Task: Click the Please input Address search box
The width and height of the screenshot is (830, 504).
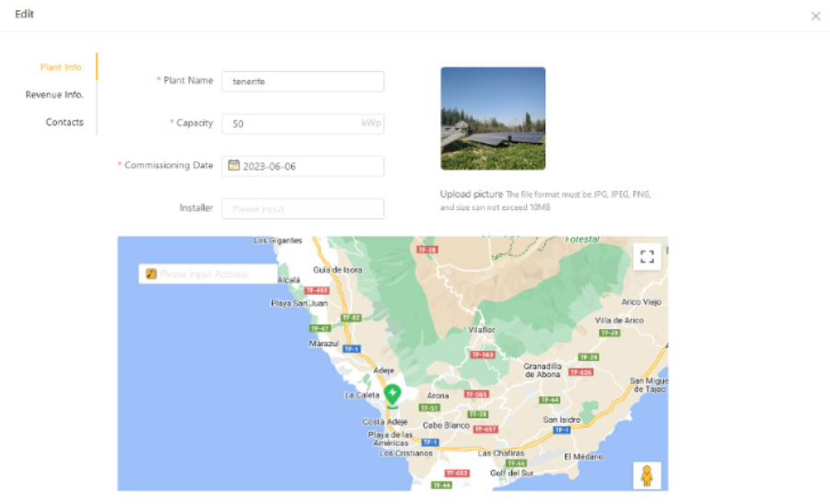Action: tap(208, 274)
